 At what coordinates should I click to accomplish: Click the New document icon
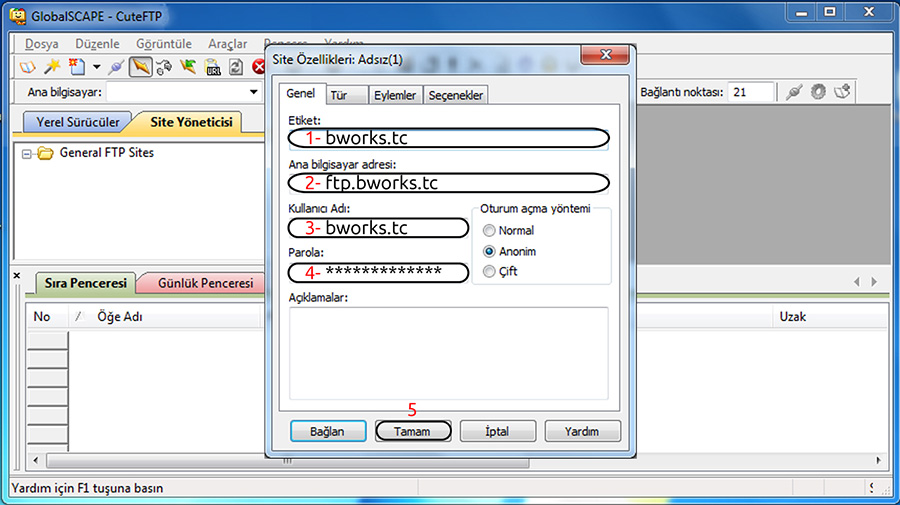coord(76,67)
